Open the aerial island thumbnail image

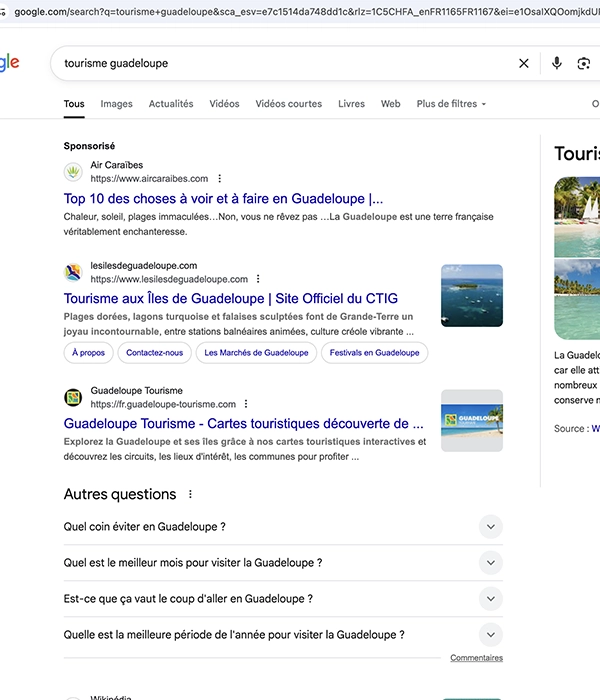[472, 296]
